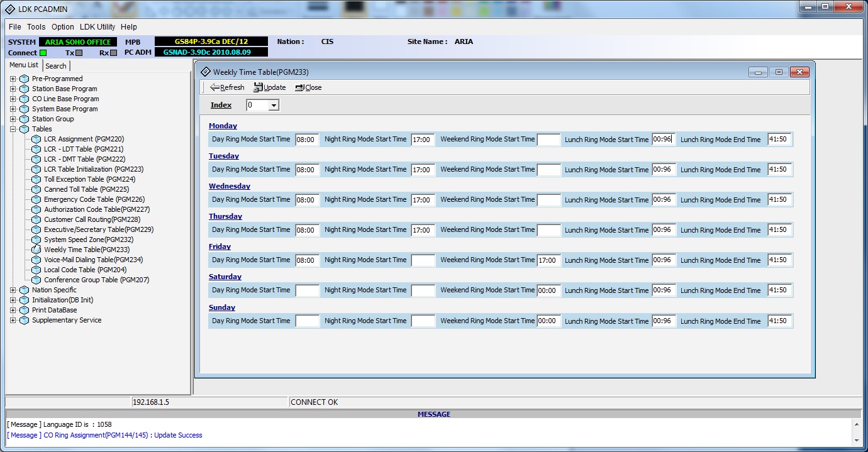Open the LDK Utility menu

tap(97, 27)
